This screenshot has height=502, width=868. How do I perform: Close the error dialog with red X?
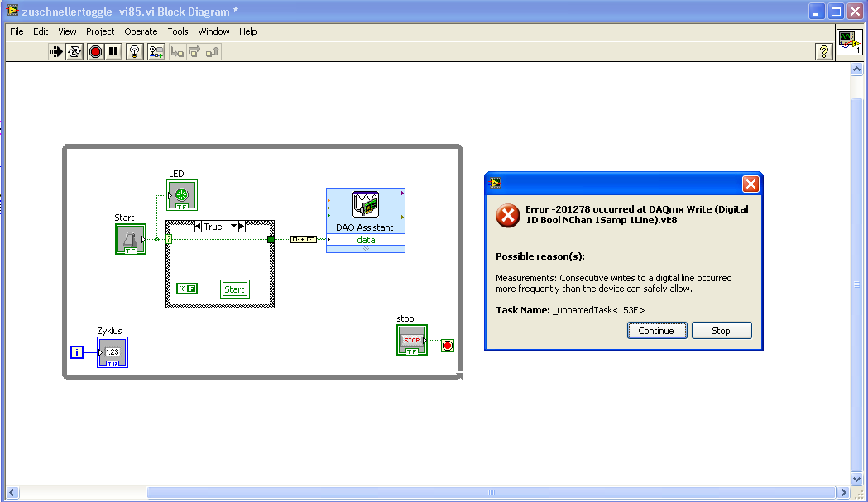[751, 184]
